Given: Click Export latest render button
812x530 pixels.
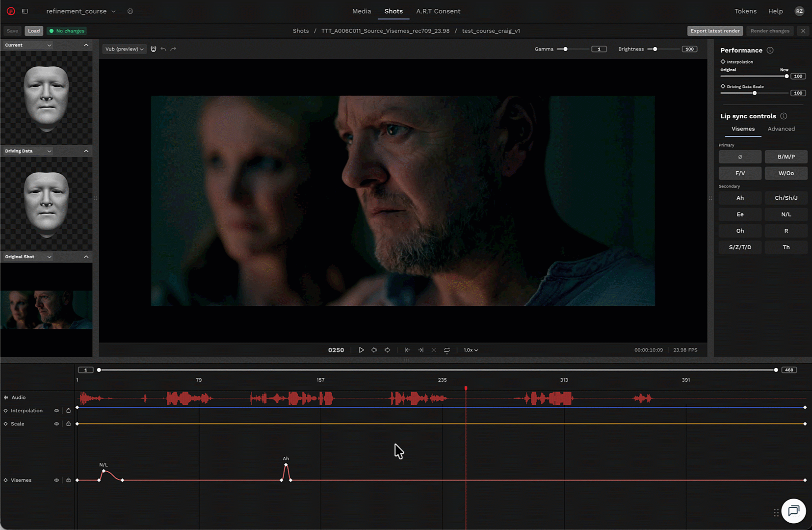Looking at the screenshot, I should coord(715,31).
